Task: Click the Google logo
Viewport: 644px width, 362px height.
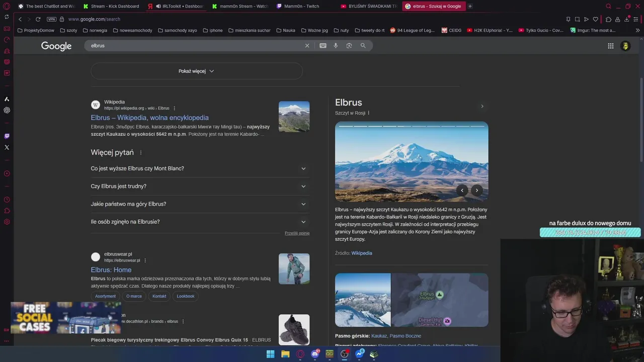Action: pos(56,46)
